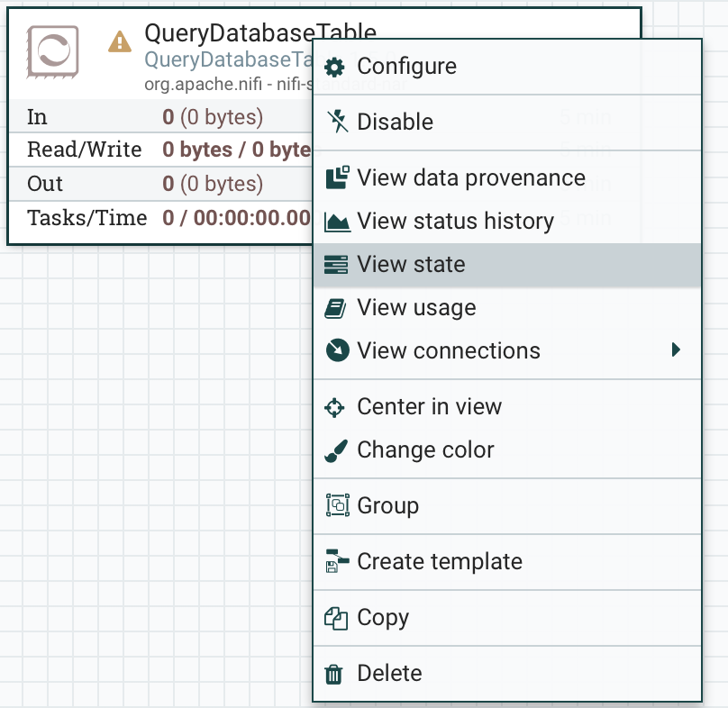Click the View state lines icon
Viewport: 728px width, 708px height.
click(335, 265)
